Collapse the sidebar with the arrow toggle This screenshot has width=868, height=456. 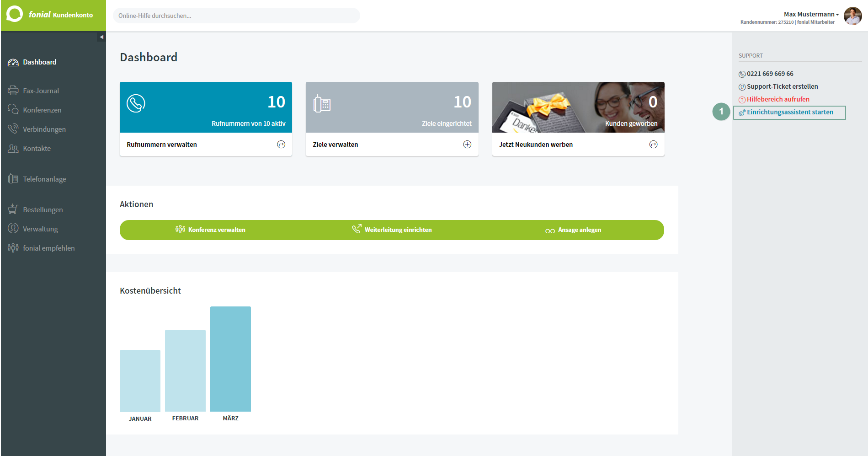(x=101, y=37)
